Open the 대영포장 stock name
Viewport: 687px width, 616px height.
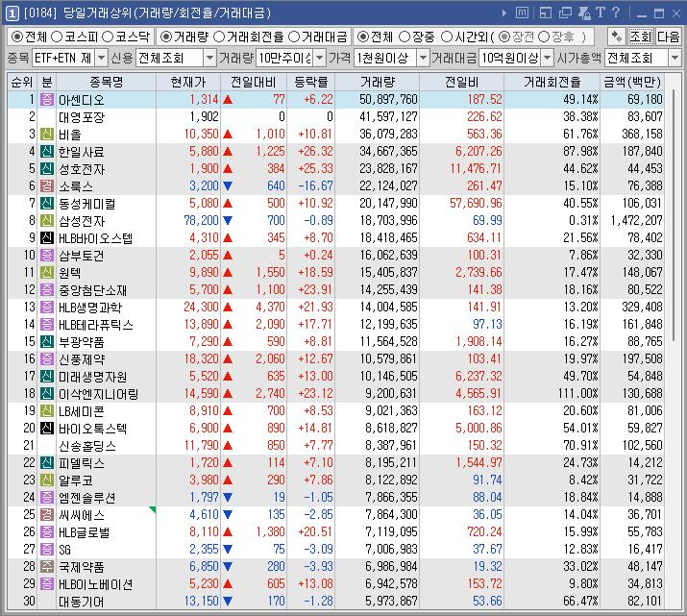82,117
